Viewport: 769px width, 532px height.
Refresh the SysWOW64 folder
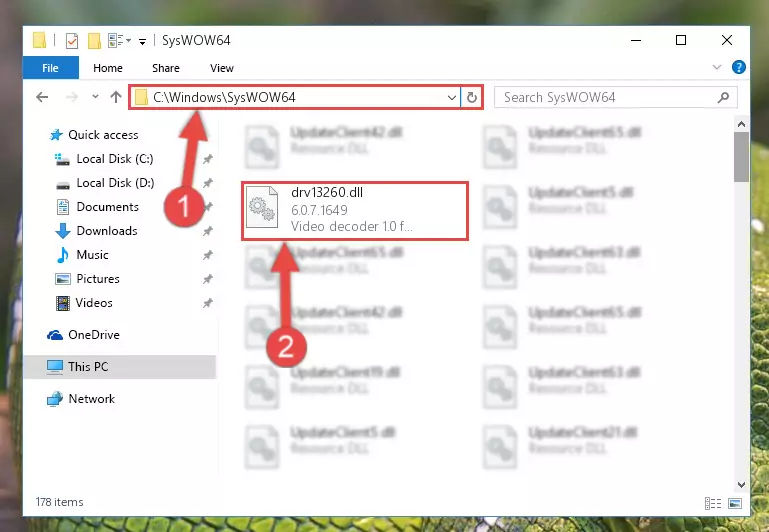472,97
